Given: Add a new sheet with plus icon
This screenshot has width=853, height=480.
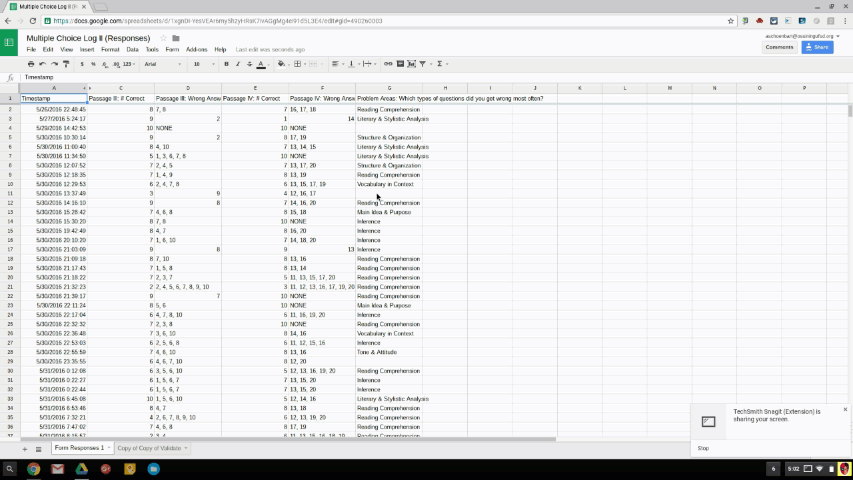Looking at the screenshot, I should coord(24,449).
